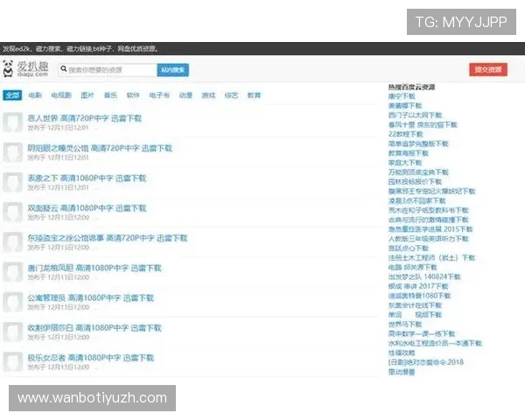Click the panda logo of 爱扒趣
Screen dimensions: 525x420
(8, 68)
